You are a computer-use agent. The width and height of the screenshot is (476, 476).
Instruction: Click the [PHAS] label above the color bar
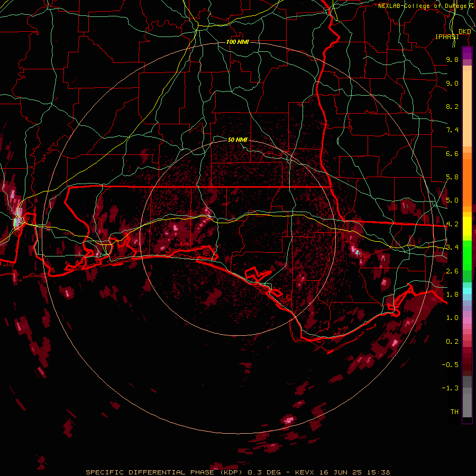coord(447,36)
